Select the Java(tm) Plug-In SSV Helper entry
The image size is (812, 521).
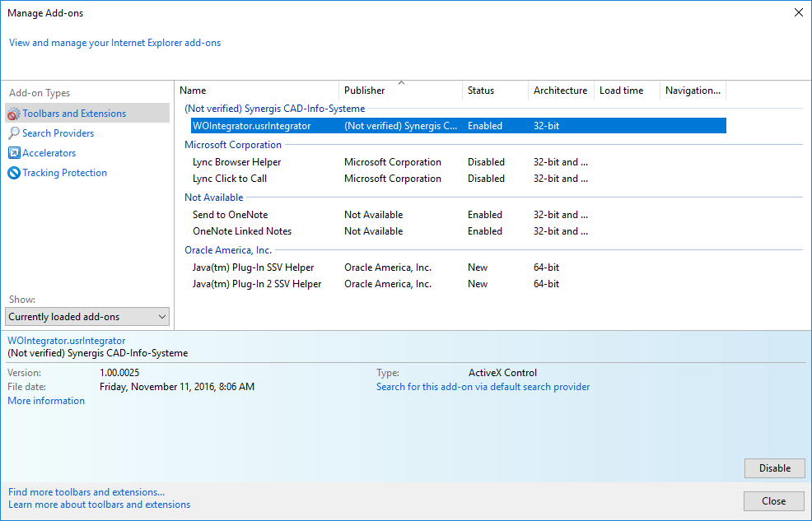pos(253,267)
